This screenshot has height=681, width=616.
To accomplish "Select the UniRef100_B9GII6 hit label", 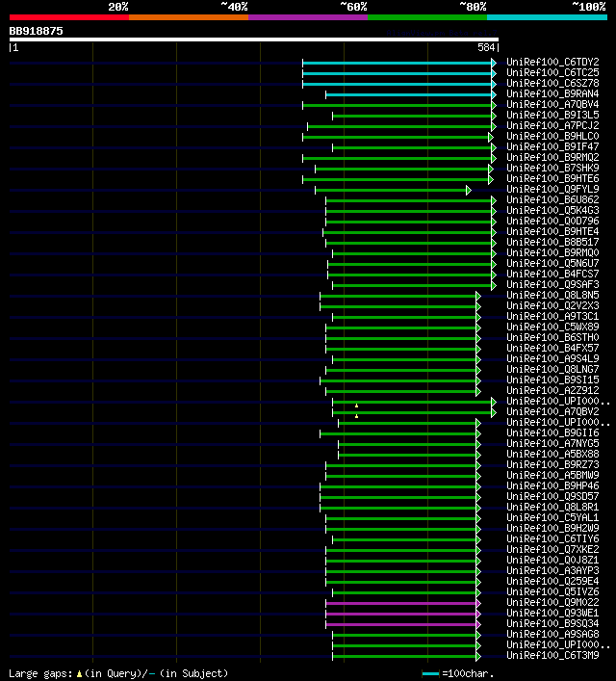I will [552, 433].
